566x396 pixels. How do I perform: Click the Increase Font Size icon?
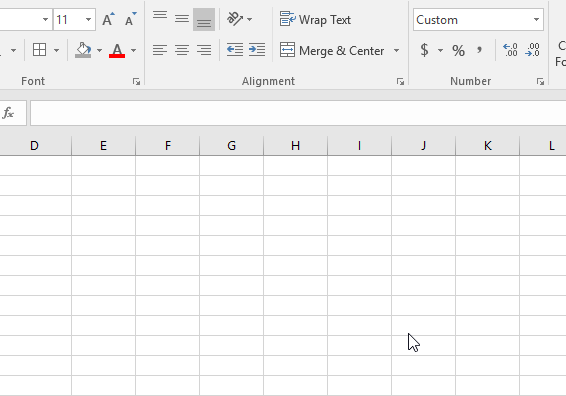pyautogui.click(x=108, y=19)
